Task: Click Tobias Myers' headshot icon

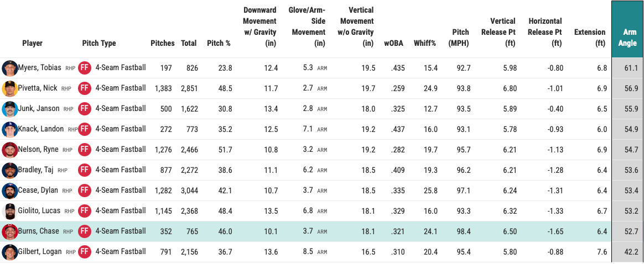Action: pyautogui.click(x=9, y=68)
